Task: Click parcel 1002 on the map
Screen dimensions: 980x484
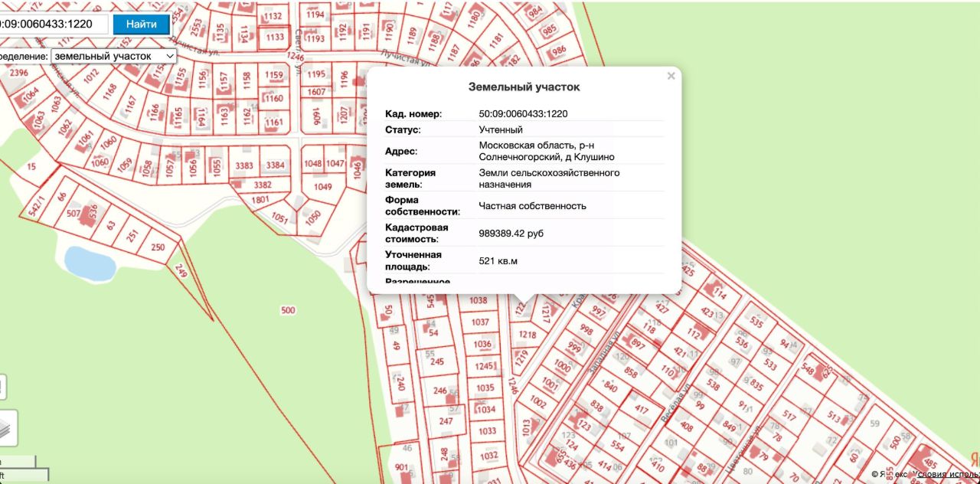Action: point(537,402)
